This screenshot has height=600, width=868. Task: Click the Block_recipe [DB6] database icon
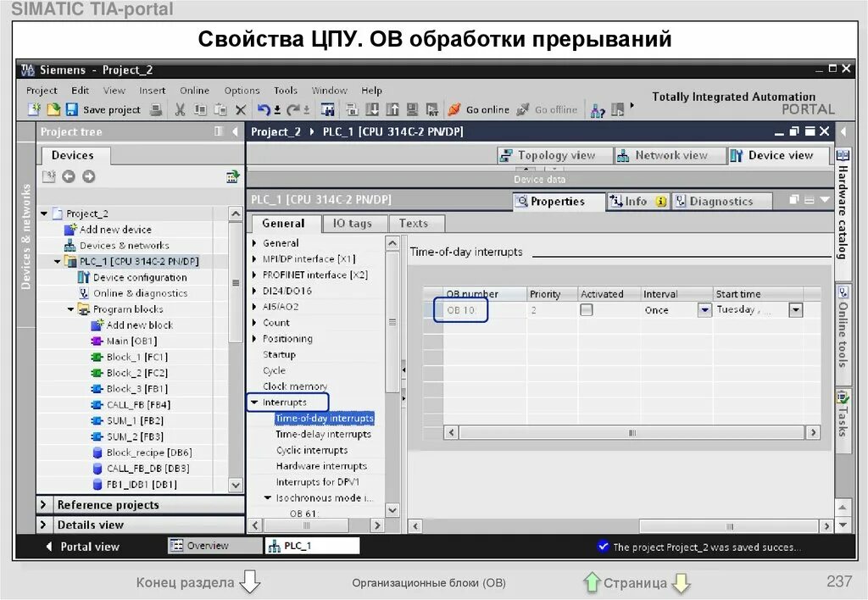pyautogui.click(x=97, y=453)
